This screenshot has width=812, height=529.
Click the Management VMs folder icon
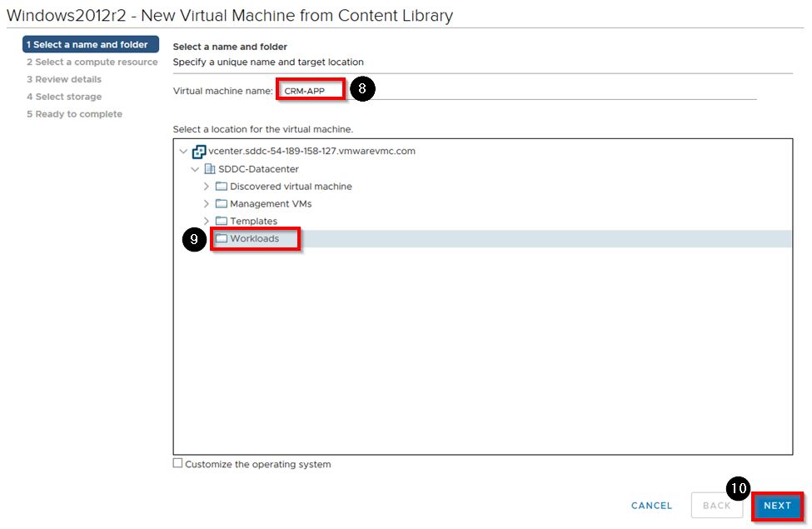coord(222,204)
